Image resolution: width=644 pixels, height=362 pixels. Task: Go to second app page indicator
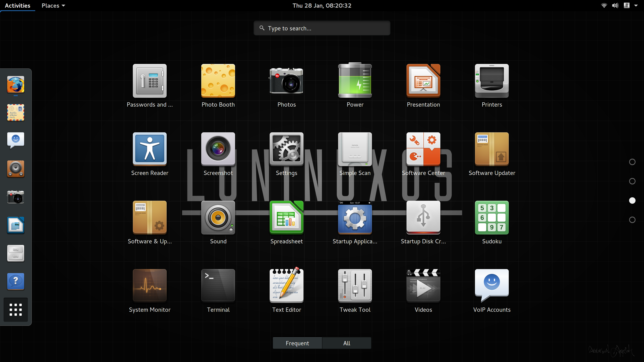pyautogui.click(x=632, y=181)
